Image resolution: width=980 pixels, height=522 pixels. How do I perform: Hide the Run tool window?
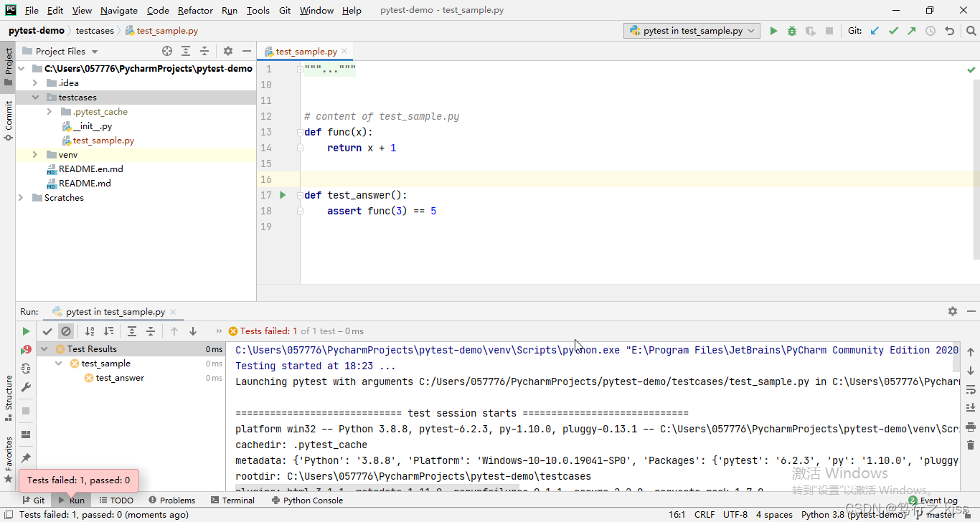tap(971, 311)
